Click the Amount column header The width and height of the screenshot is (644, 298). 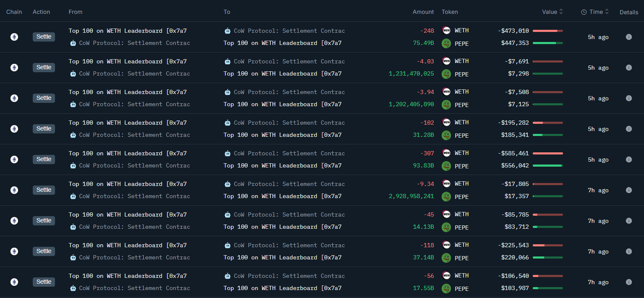click(x=423, y=12)
